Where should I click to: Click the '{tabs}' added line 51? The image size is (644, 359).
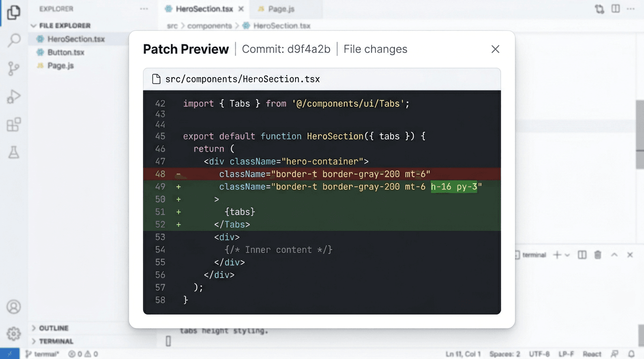click(322, 212)
